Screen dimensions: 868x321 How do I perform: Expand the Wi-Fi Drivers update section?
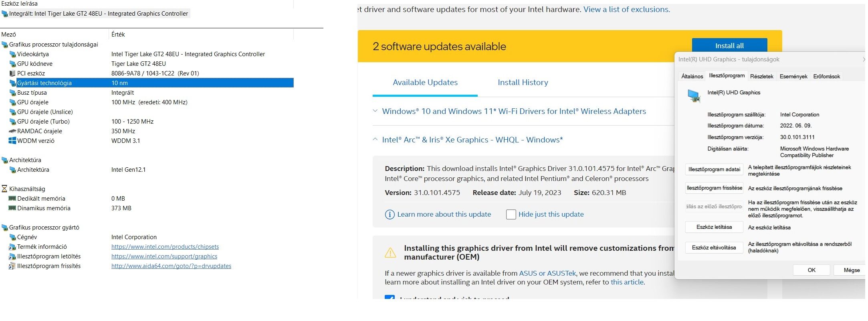click(x=375, y=111)
